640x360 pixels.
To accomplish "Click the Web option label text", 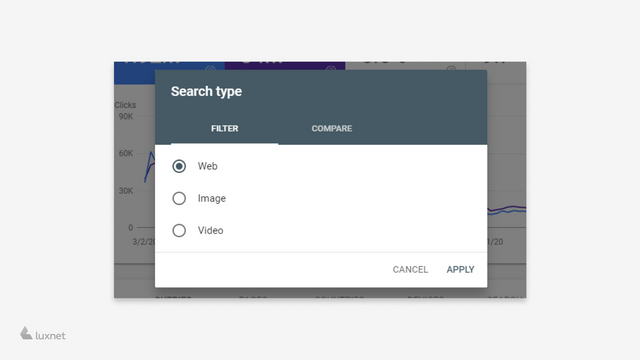I will (x=207, y=166).
